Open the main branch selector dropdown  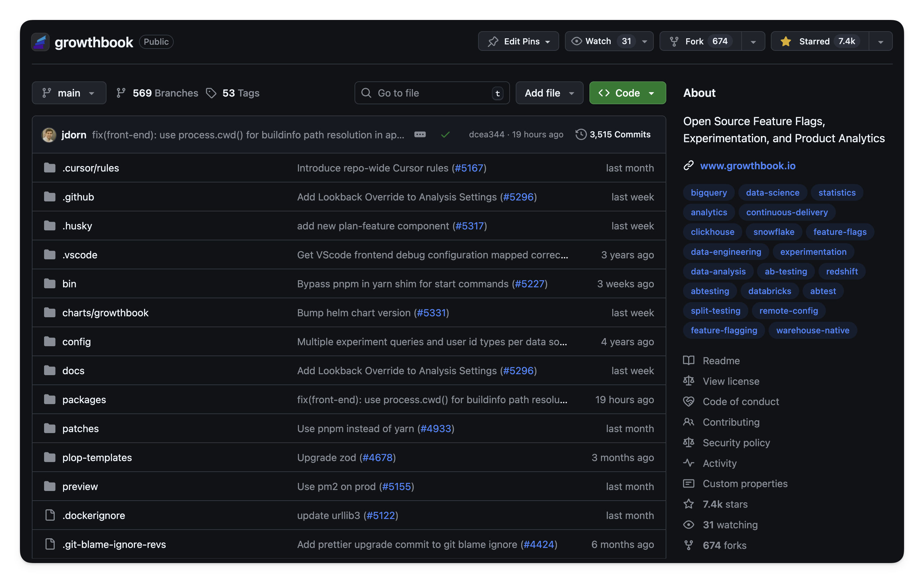69,93
